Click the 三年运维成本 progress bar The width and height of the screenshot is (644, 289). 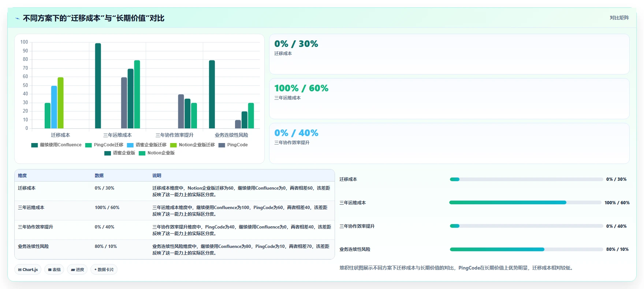(525, 202)
